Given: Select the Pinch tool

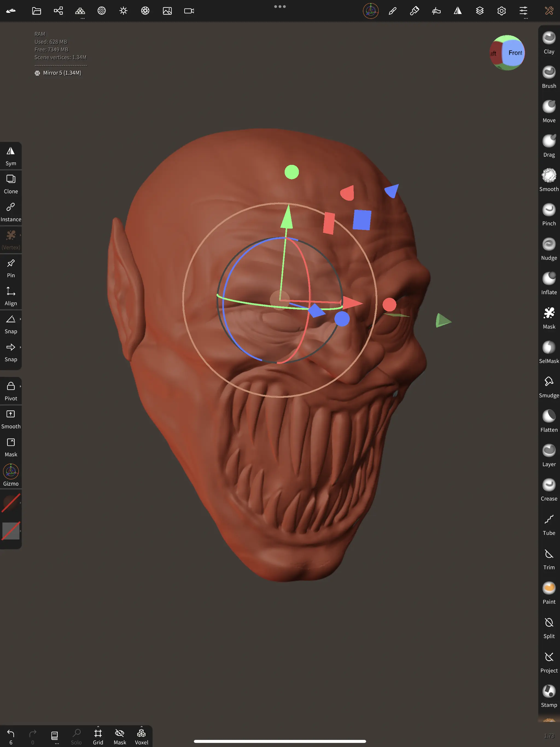Looking at the screenshot, I should click(x=549, y=215).
